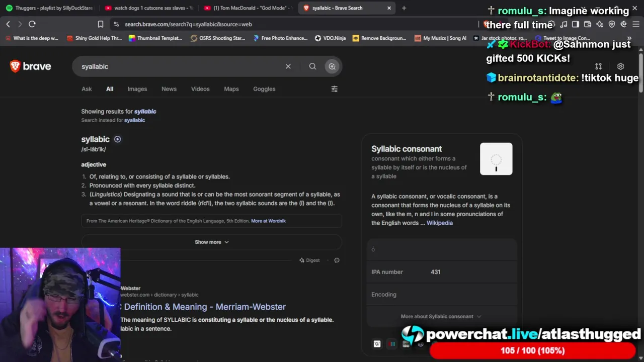Open Remove Backgroun... bookmark

tap(379, 38)
